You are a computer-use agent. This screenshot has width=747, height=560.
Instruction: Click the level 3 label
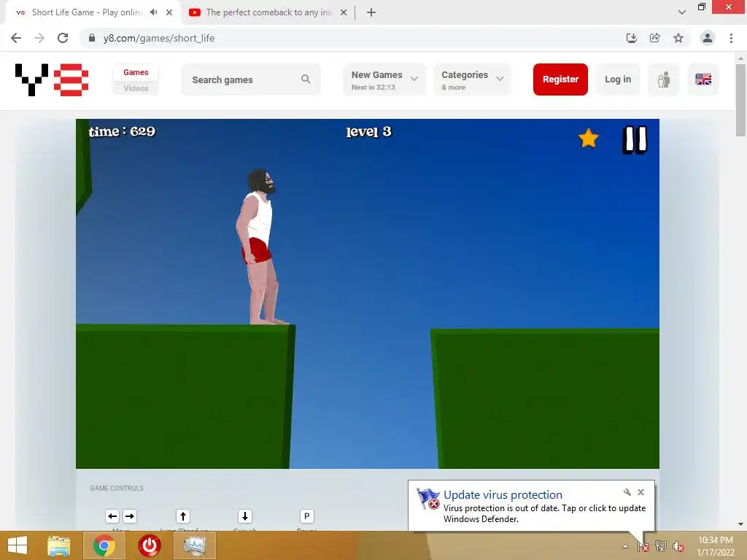368,132
